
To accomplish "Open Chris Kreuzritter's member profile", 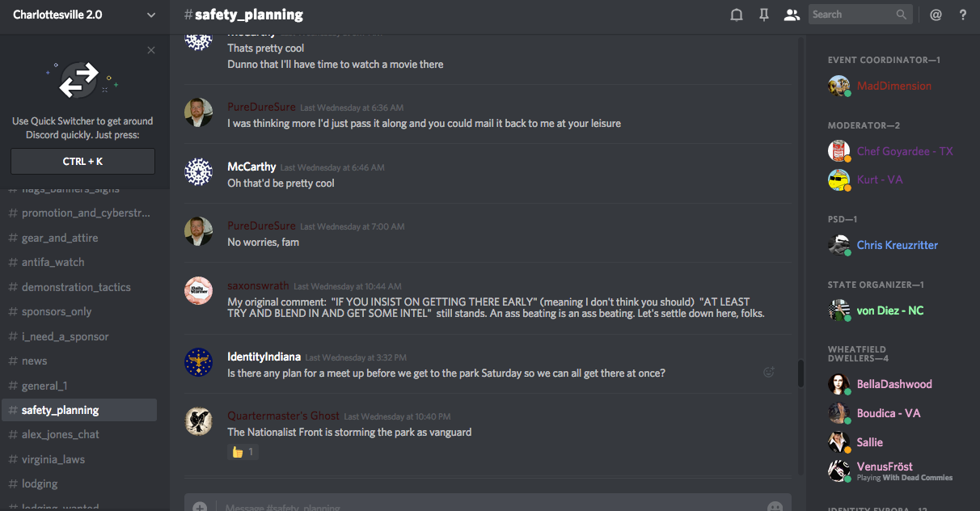I will (896, 245).
